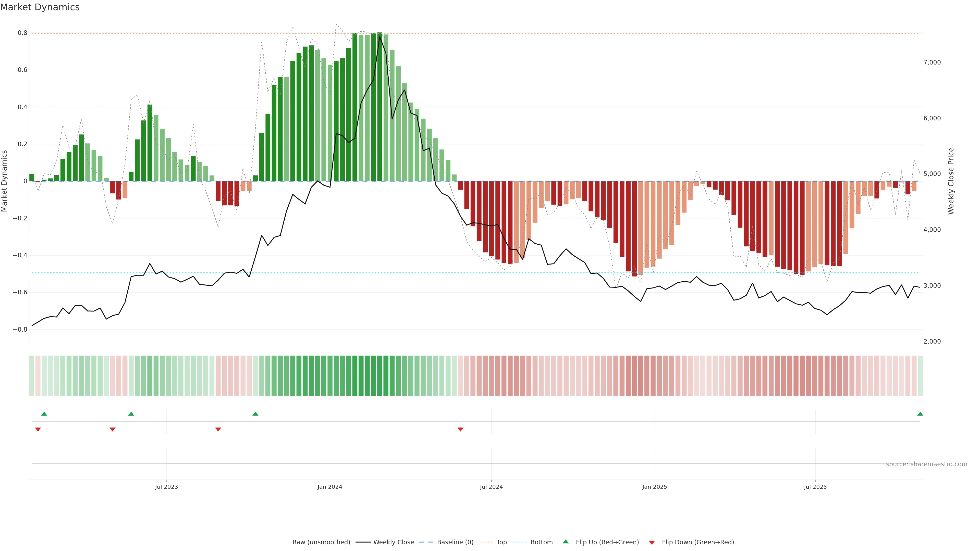Click the rightmost green heatmap strip cell
The image size is (980, 551).
point(920,376)
